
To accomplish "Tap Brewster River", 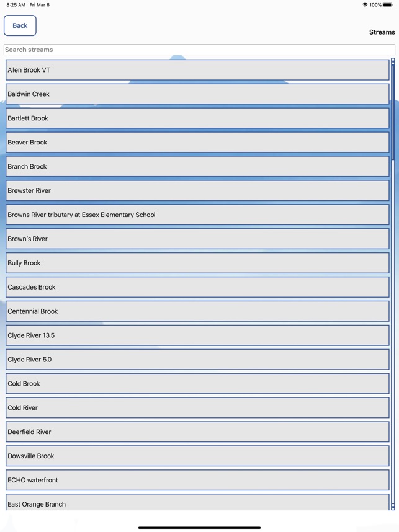I will (x=197, y=190).
